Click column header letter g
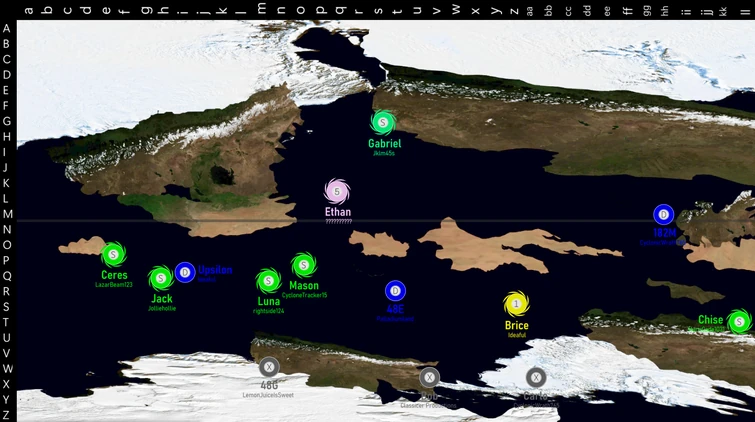Image resolution: width=755 pixels, height=422 pixels. 146,10
